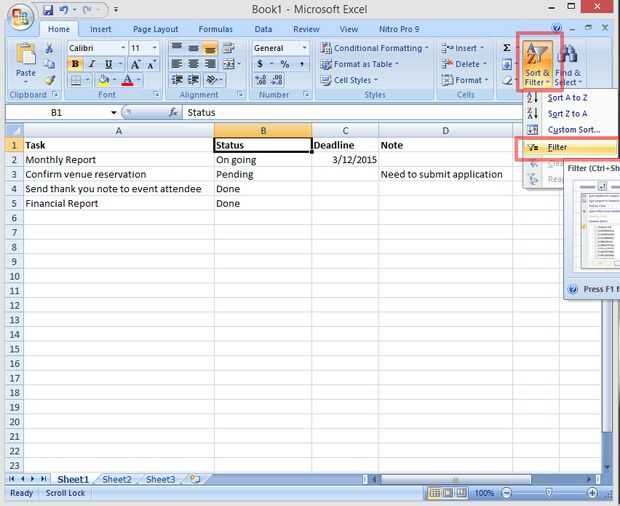Image resolution: width=620 pixels, height=506 pixels.
Task: Set Top Align for cell text
Action: (x=177, y=48)
